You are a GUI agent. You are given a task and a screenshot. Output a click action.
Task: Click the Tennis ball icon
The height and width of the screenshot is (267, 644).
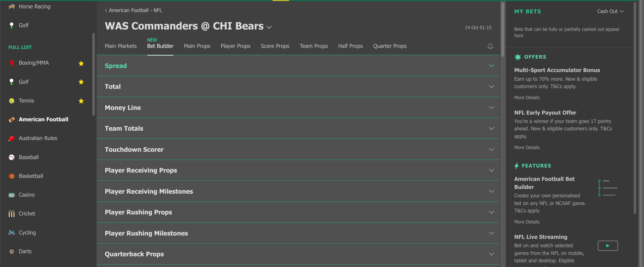(x=12, y=101)
